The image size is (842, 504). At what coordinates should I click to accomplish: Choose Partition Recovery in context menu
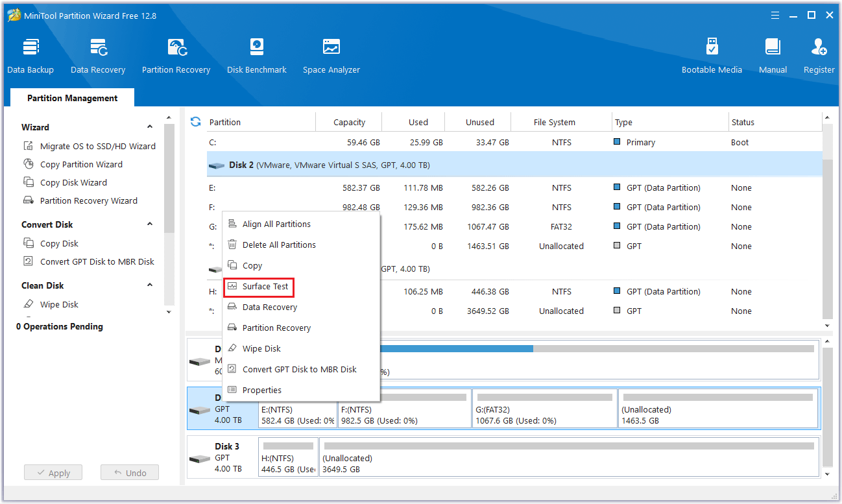(276, 328)
